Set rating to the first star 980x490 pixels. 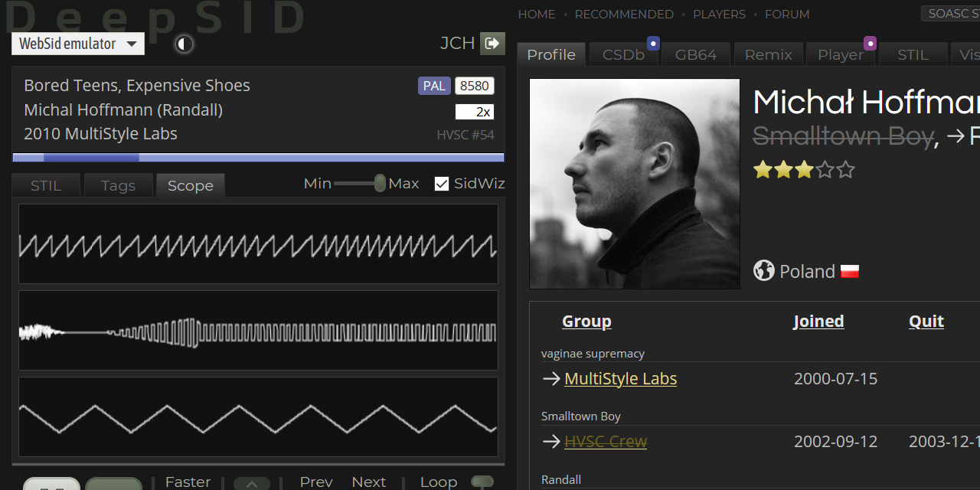click(x=763, y=169)
